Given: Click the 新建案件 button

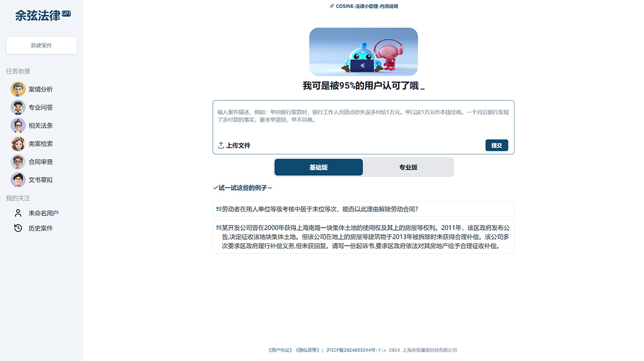Looking at the screenshot, I should click(41, 45).
